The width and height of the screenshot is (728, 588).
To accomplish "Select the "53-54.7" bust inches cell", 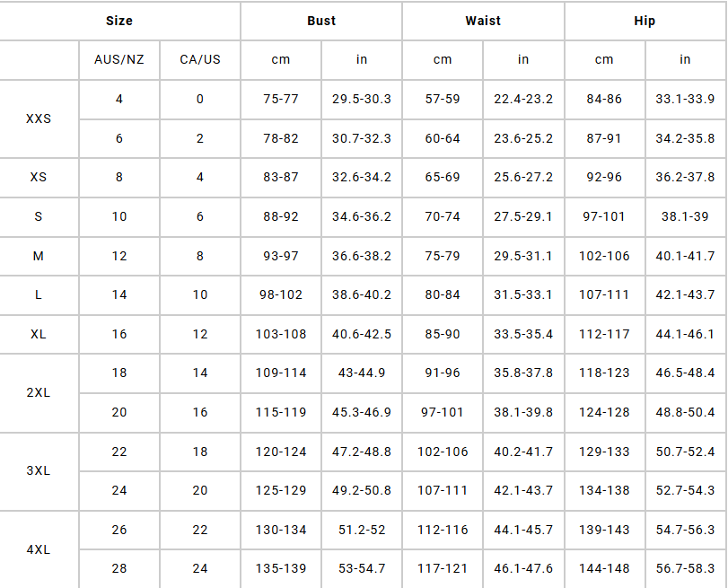I will pyautogui.click(x=362, y=568).
